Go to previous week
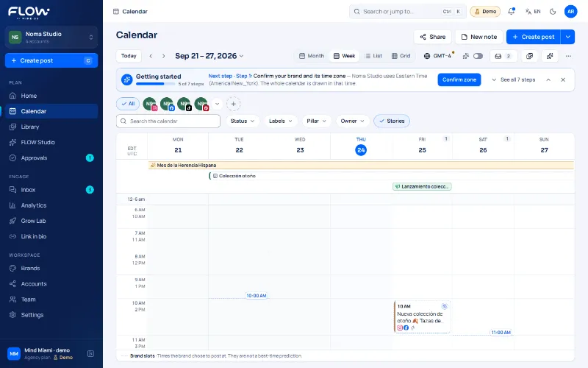The image size is (588, 368). point(151,56)
